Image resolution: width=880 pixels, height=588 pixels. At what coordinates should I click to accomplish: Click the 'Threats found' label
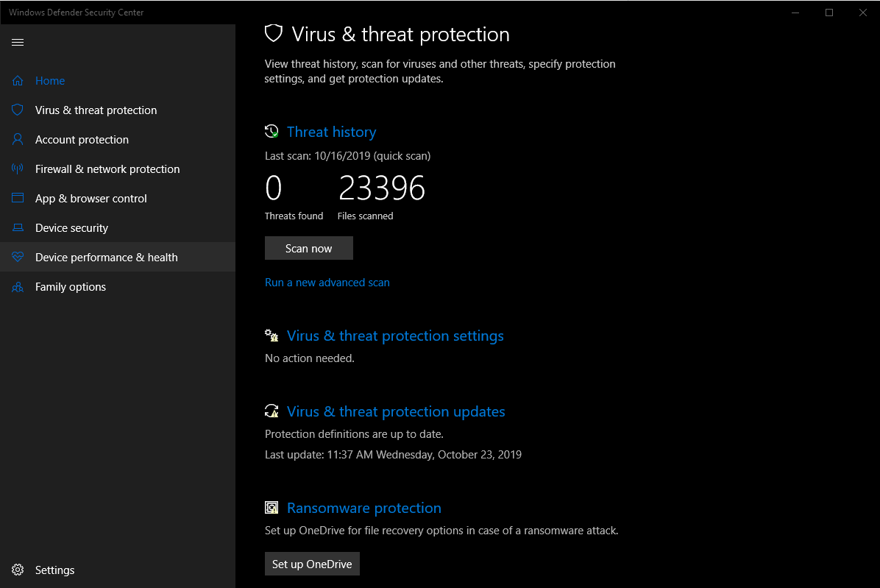(294, 216)
